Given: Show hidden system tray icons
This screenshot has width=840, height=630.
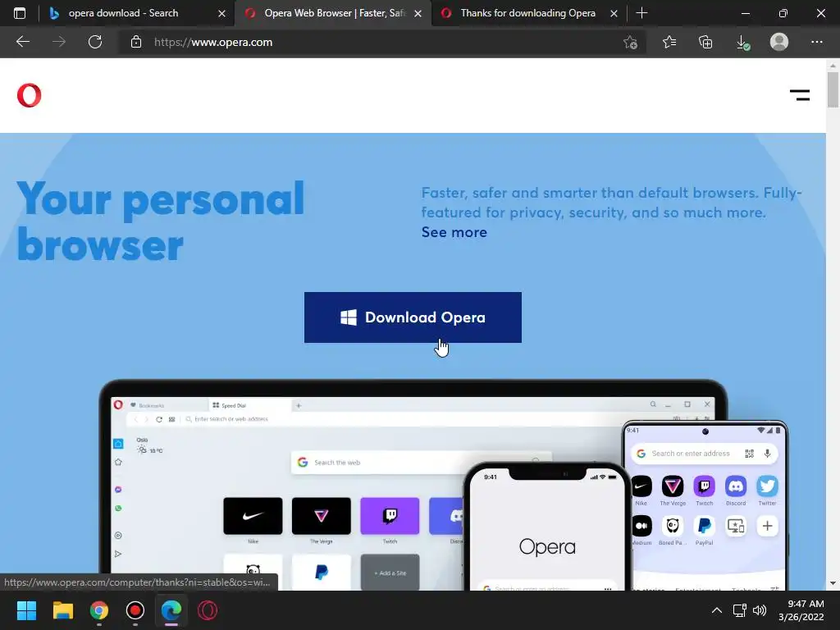Looking at the screenshot, I should click(716, 610).
